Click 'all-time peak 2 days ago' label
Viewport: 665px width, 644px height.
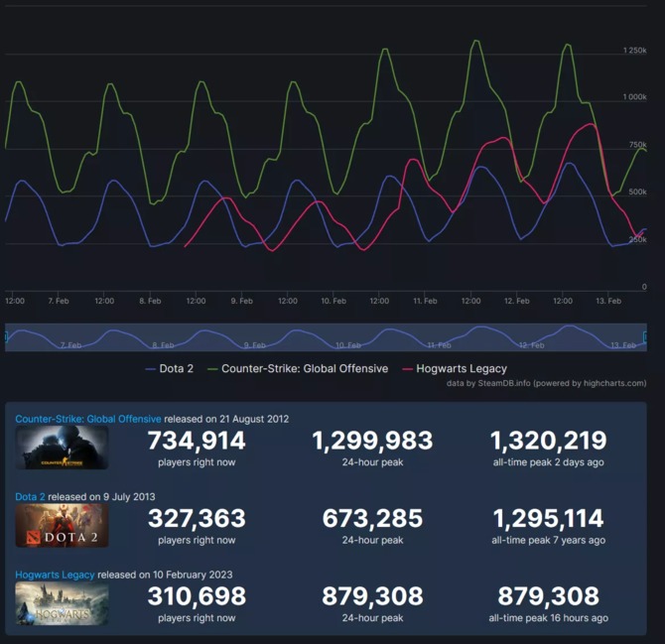[x=548, y=462]
